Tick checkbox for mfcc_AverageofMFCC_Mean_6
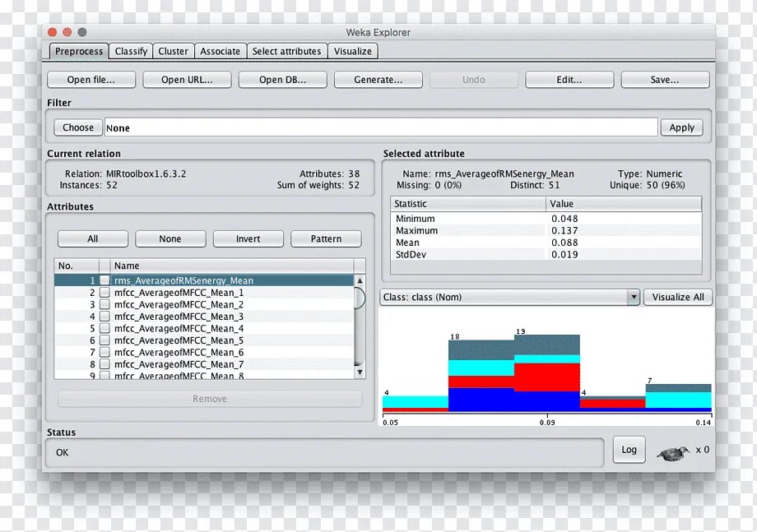The image size is (757, 532). 104,353
